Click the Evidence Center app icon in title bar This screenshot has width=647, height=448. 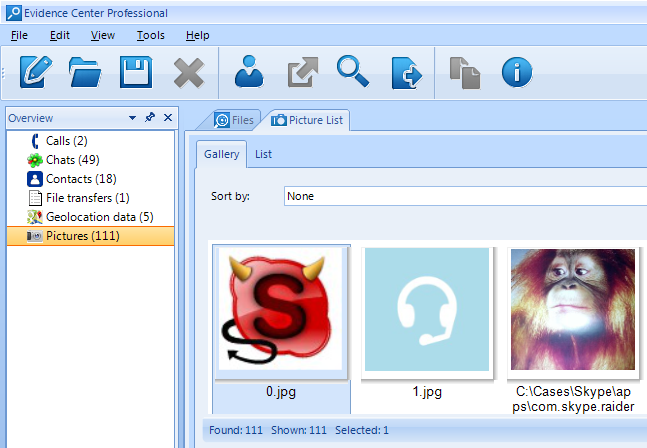pos(14,13)
